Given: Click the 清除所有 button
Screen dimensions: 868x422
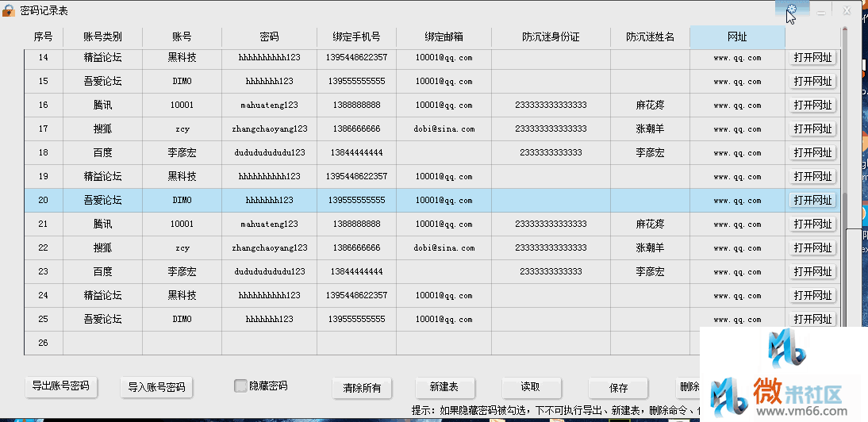Looking at the screenshot, I should [362, 388].
